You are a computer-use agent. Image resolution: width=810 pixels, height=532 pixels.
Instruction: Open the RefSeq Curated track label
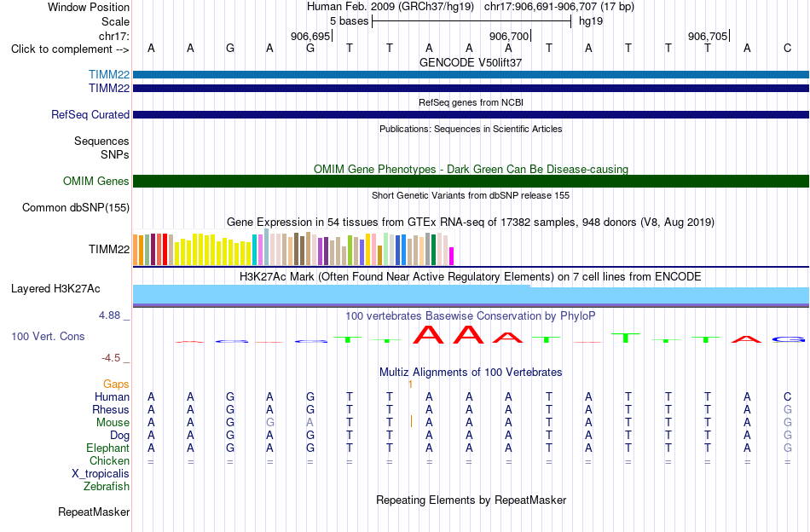tap(90, 114)
